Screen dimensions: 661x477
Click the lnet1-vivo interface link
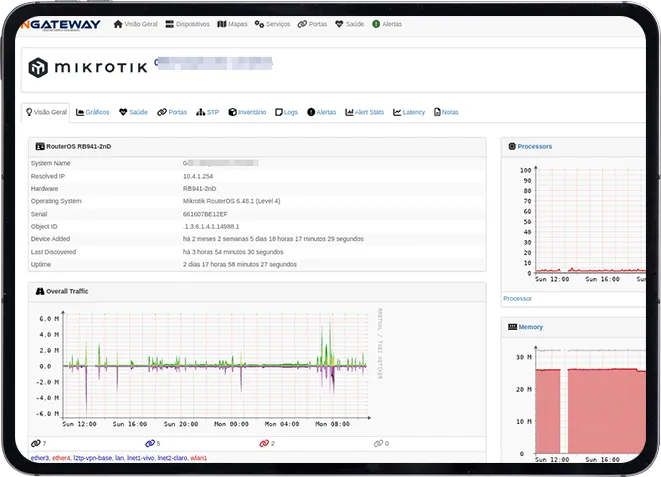140,458
